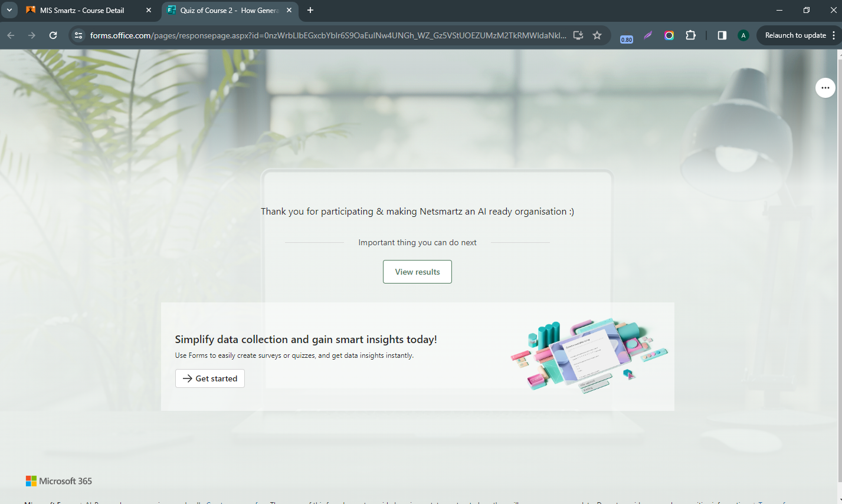Viewport: 842px width, 504px height.
Task: Click the install app icon in address bar
Action: pos(578,35)
